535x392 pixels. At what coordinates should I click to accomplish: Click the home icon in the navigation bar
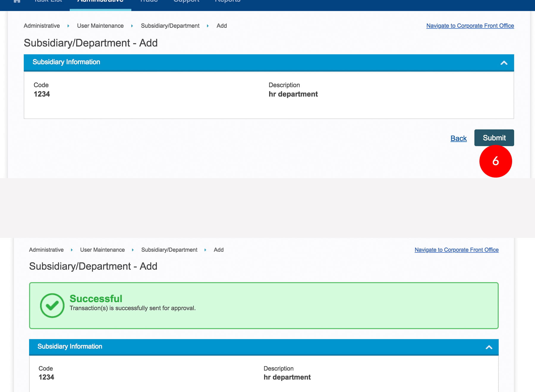tap(17, 1)
